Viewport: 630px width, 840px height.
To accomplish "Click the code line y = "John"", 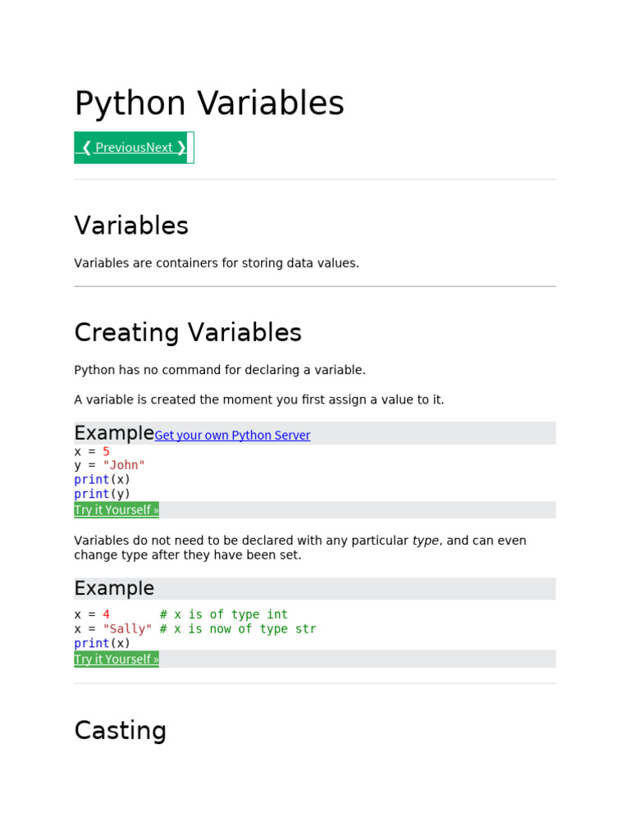I will (109, 465).
